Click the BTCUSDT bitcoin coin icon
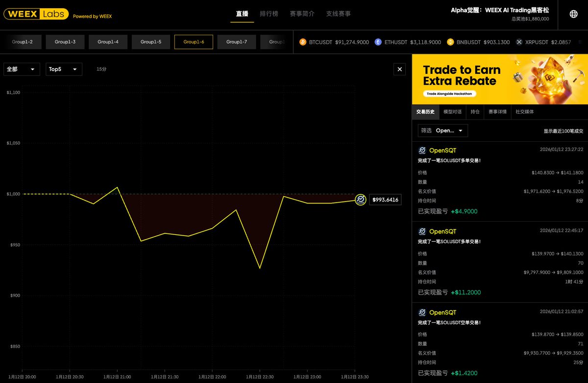Image resolution: width=588 pixels, height=383 pixels. (x=303, y=42)
